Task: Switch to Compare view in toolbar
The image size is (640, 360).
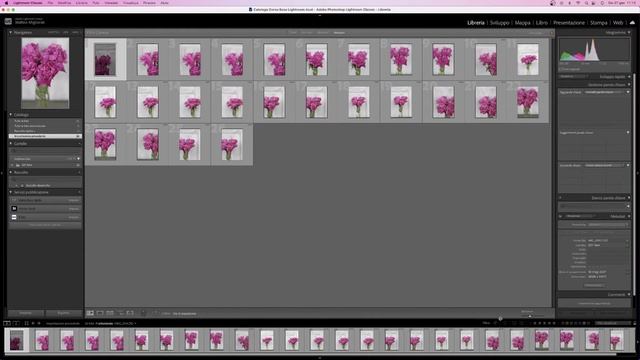Action: (110, 313)
